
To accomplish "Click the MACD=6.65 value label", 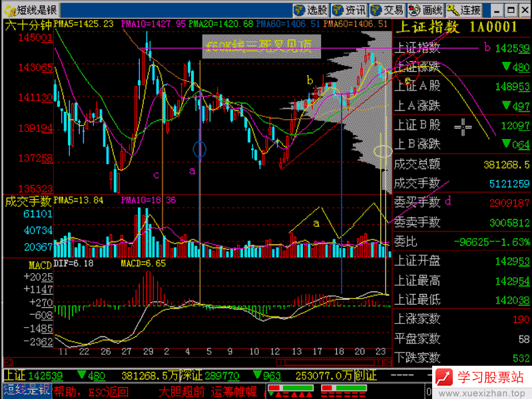I will [143, 263].
